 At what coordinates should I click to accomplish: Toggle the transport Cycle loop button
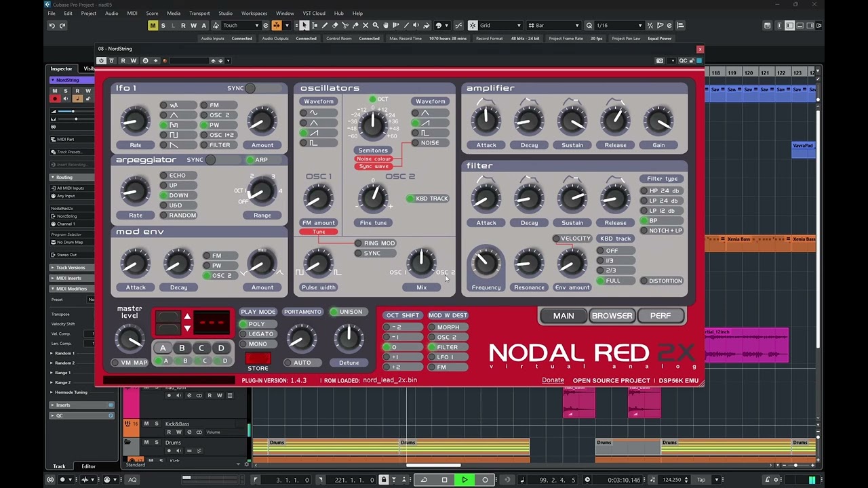tap(424, 480)
